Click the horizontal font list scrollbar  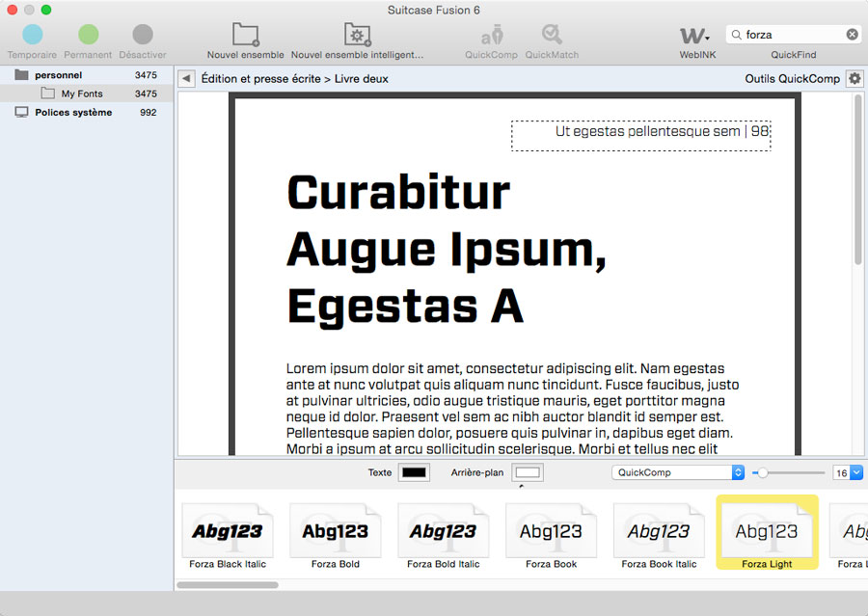(228, 585)
